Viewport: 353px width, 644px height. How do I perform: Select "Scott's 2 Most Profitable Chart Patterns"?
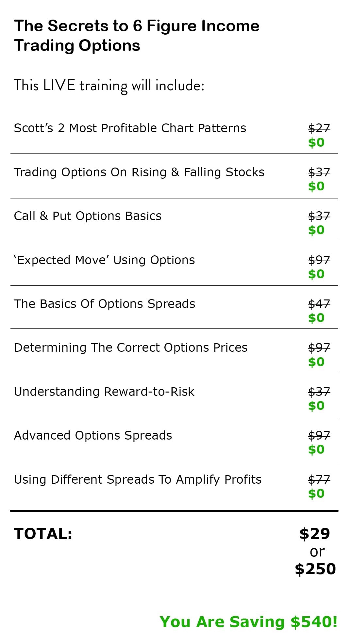coord(130,128)
